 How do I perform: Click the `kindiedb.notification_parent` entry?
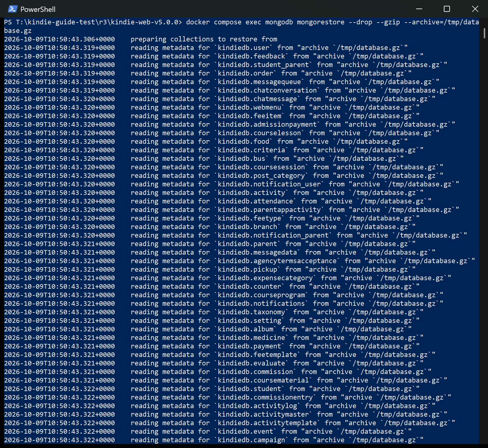pyautogui.click(x=273, y=235)
